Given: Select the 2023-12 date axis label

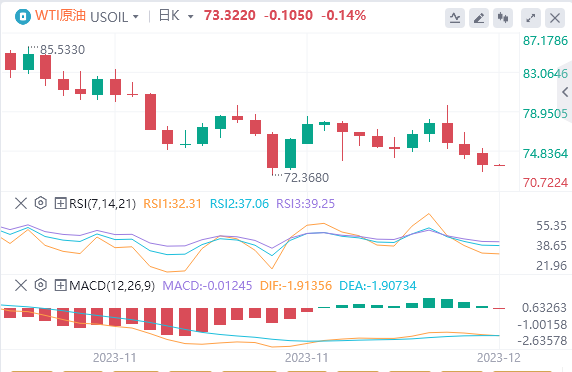Looking at the screenshot, I should tap(499, 358).
